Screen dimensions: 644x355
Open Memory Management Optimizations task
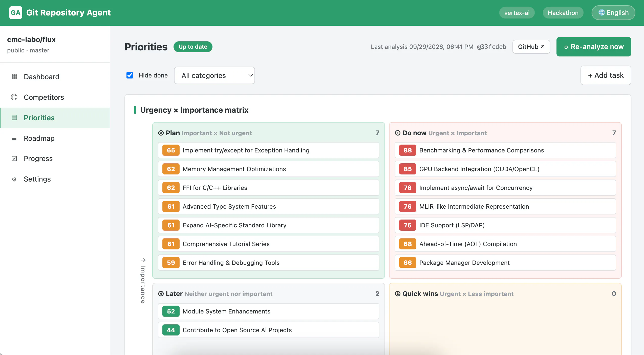(x=268, y=169)
